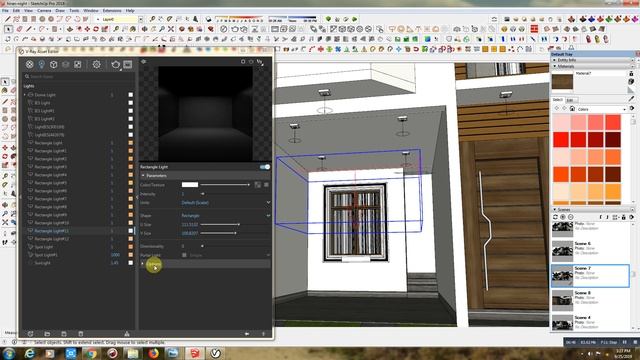Open the Window menu
The height and width of the screenshot is (360, 640).
coord(91,11)
